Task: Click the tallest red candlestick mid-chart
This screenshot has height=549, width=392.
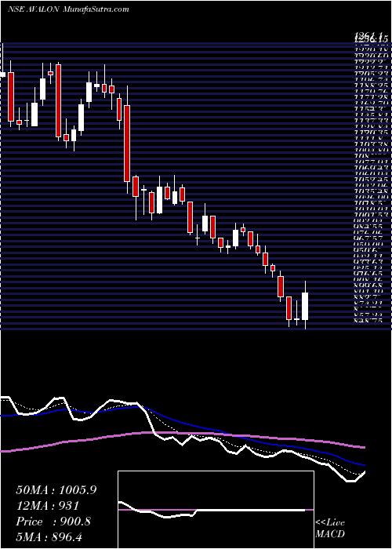Action: pos(127,144)
